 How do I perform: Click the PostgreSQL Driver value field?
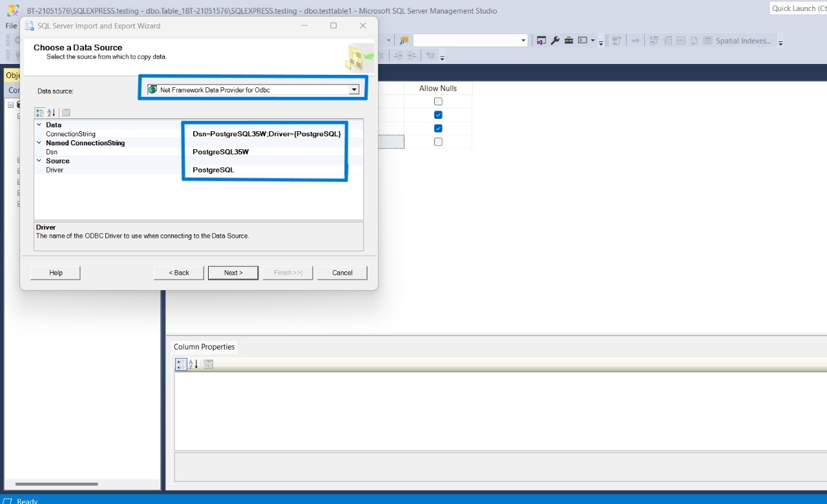(213, 170)
